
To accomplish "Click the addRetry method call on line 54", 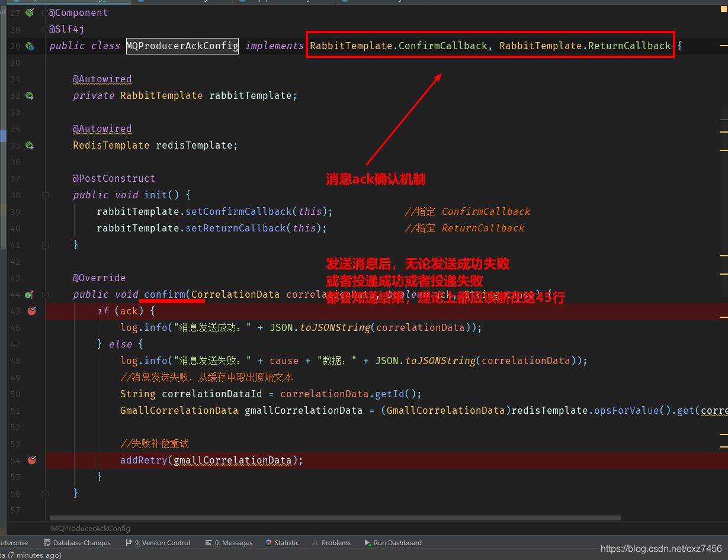I will pos(144,460).
